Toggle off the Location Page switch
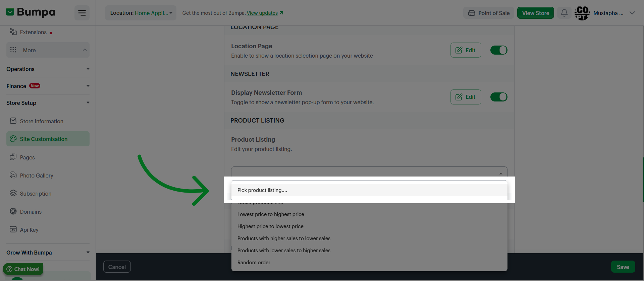Viewport: 644px width, 281px height. pyautogui.click(x=499, y=50)
